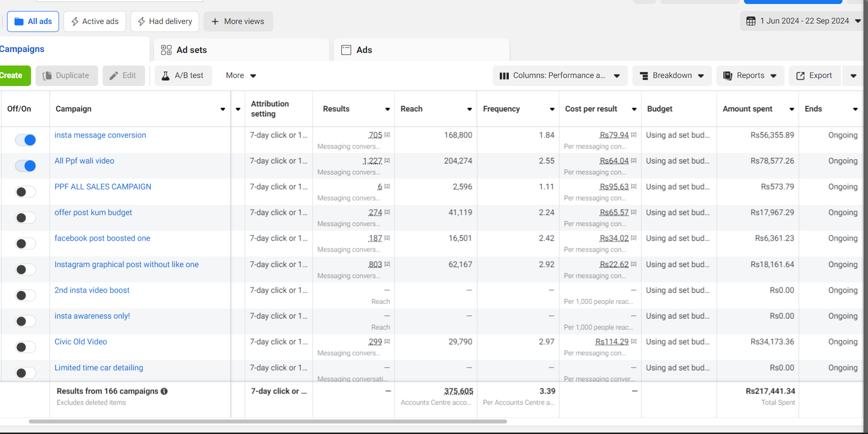Enable PPF ALL SALES CAMPAIGN toggle

click(26, 192)
